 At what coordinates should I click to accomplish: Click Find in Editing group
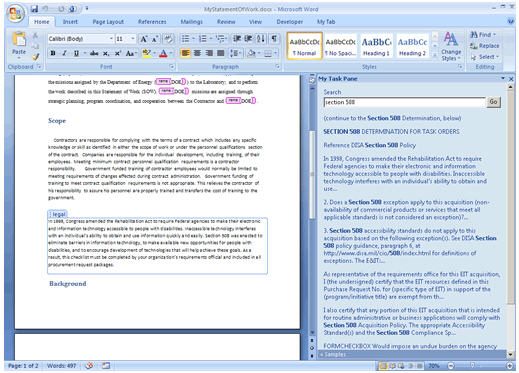[483, 35]
